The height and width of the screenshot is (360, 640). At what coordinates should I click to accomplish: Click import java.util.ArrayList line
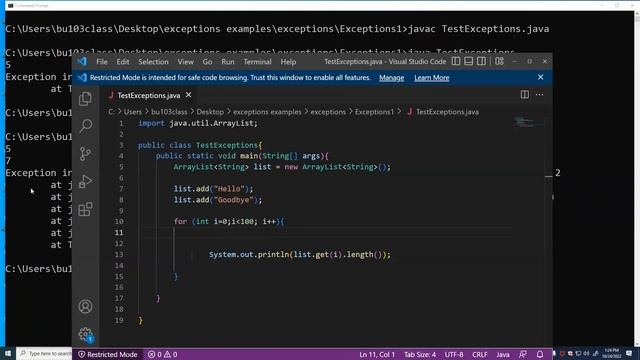(198, 123)
